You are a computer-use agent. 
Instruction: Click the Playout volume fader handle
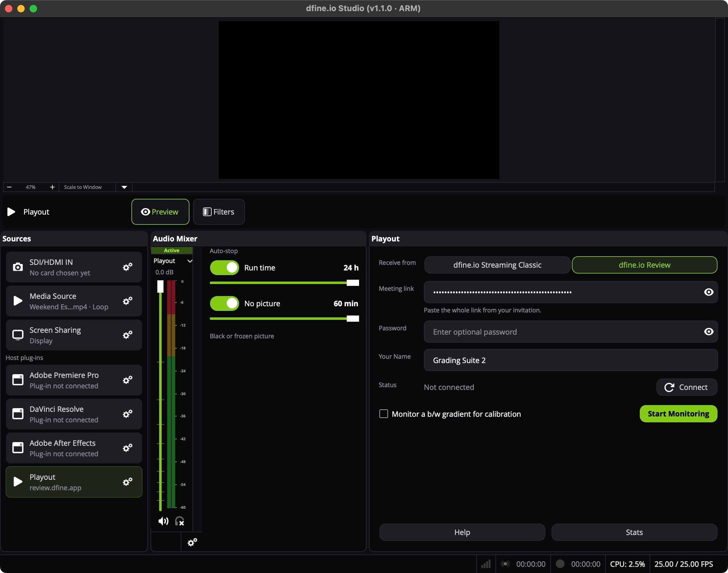160,286
